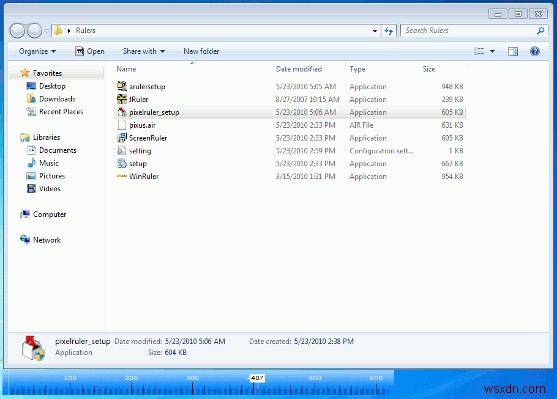Open the Organize menu
This screenshot has width=557, height=399.
[x=37, y=52]
